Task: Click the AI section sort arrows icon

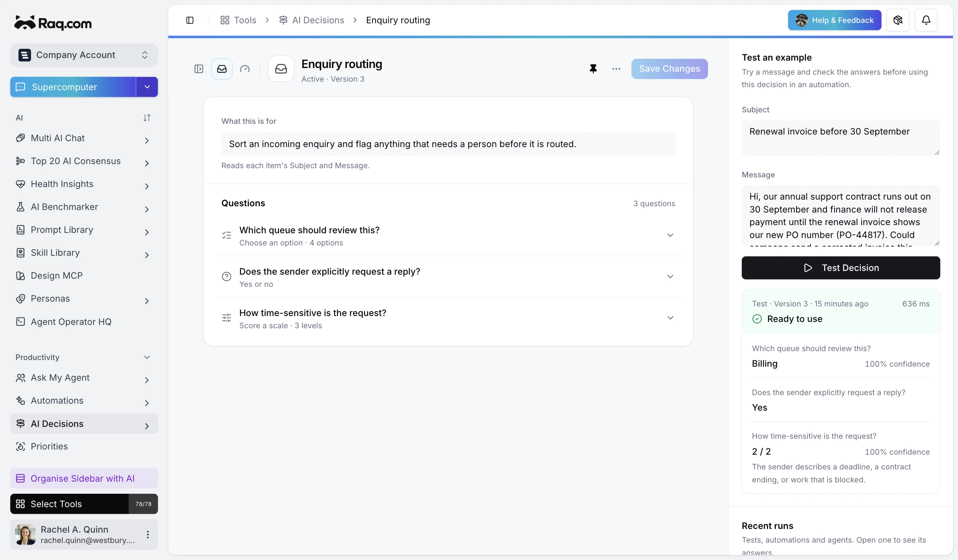Action: (147, 118)
